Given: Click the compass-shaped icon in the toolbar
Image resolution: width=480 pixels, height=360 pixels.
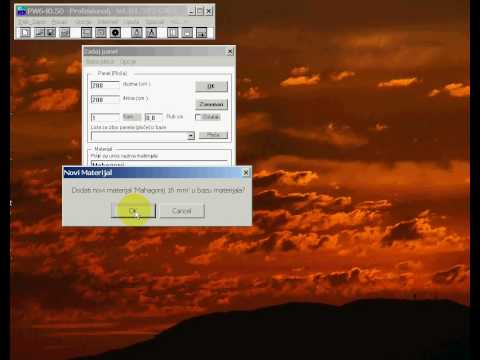Looking at the screenshot, I should coord(151,33).
